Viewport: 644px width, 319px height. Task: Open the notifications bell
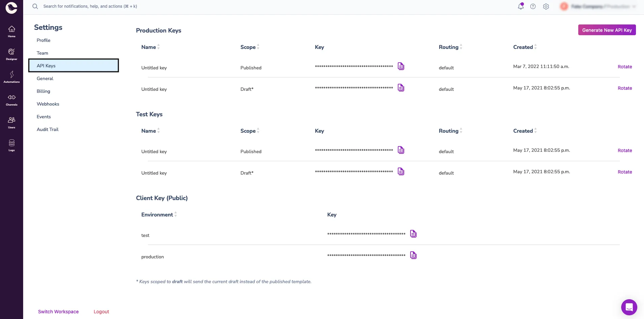tap(521, 6)
